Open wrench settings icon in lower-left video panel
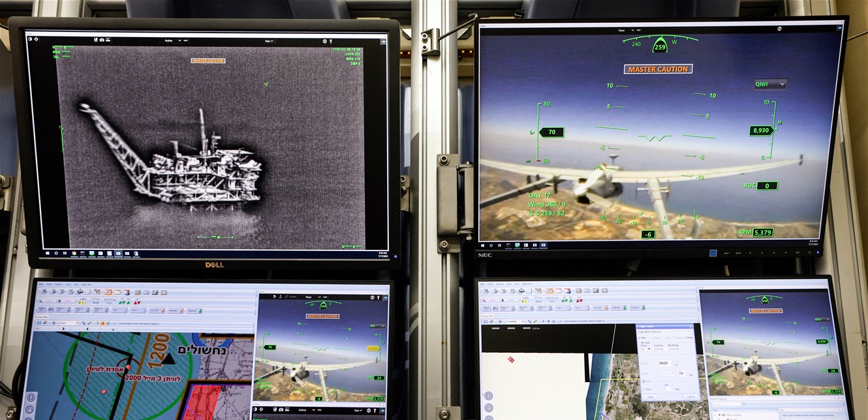The width and height of the screenshot is (868, 420). pyautogui.click(x=379, y=297)
